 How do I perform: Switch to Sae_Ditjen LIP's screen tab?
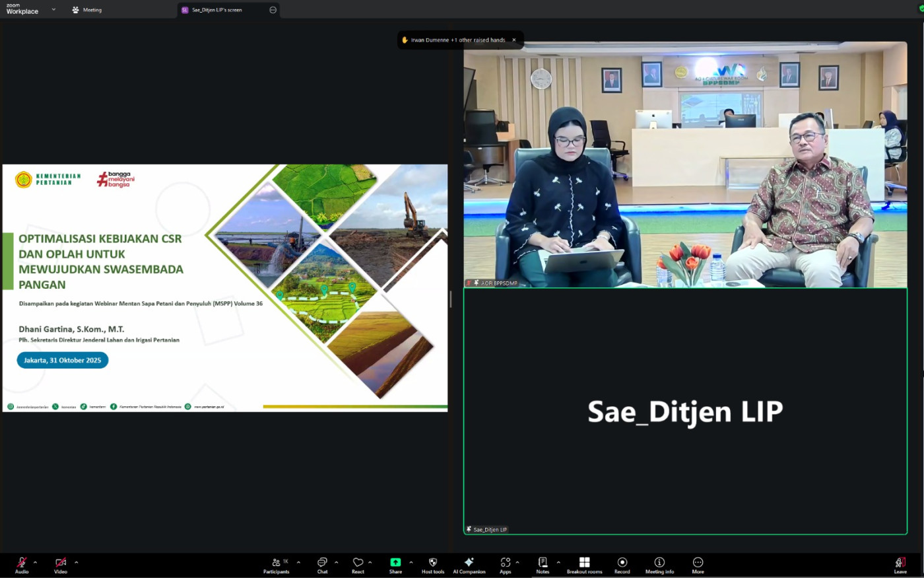(216, 10)
